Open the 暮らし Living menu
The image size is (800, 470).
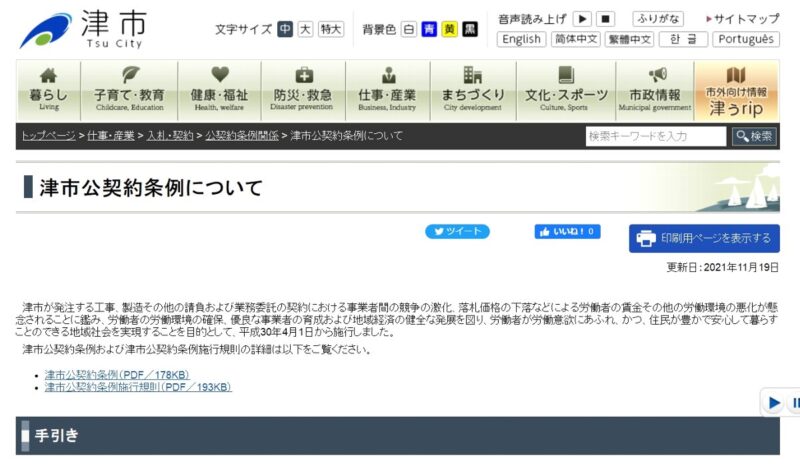click(48, 90)
